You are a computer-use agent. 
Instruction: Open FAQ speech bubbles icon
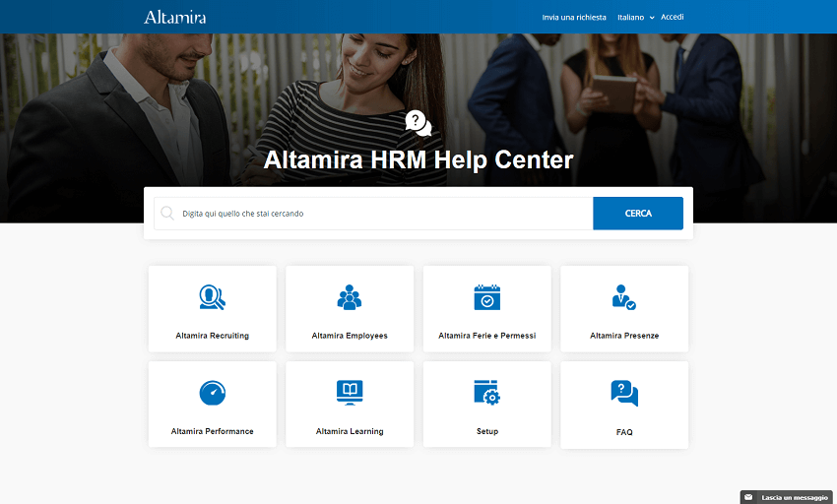pos(624,393)
